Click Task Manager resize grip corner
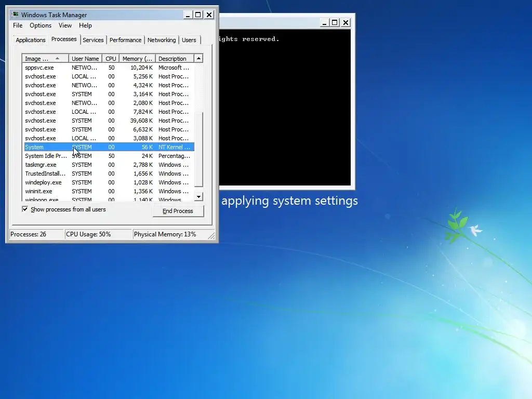Screen dimensions: 532x399 click(x=211, y=235)
